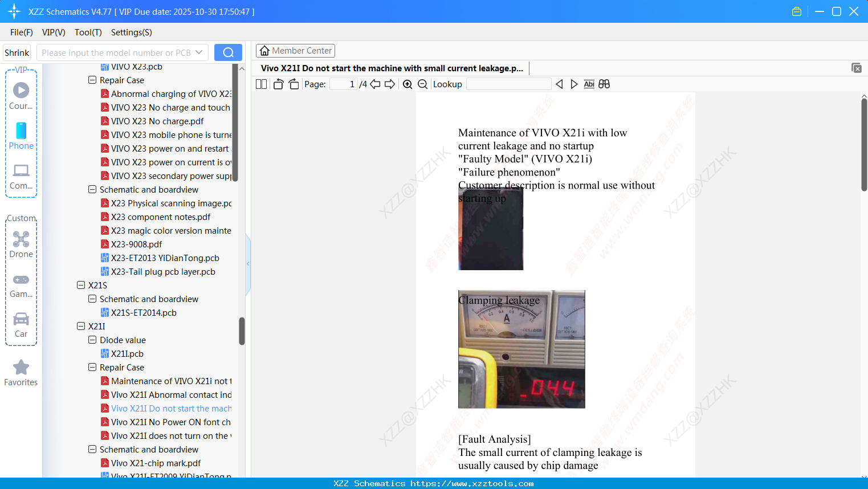Click the next page arrow
This screenshot has width=868, height=489.
click(389, 84)
